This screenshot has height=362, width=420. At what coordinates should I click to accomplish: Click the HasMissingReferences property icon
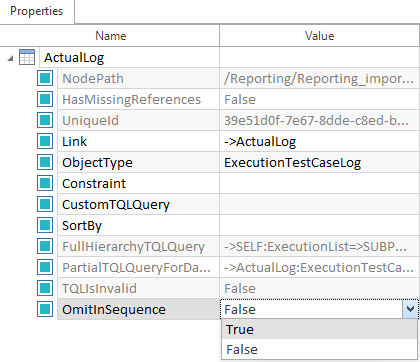tap(45, 99)
